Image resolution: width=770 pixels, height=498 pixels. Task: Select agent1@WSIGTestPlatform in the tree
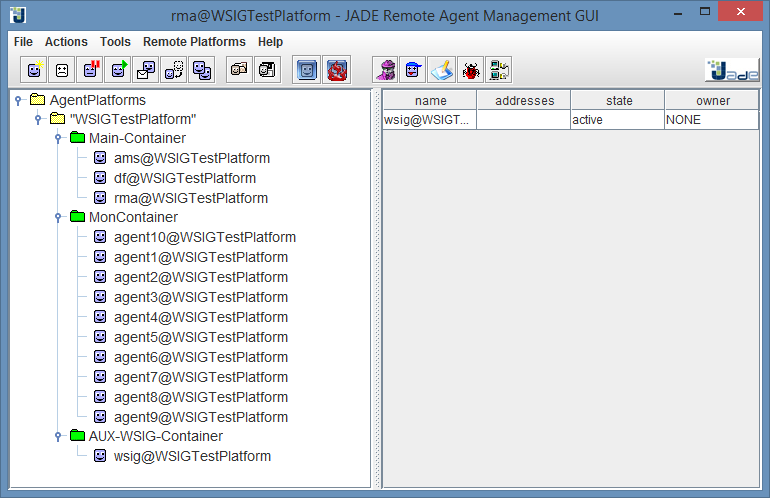[x=201, y=257]
